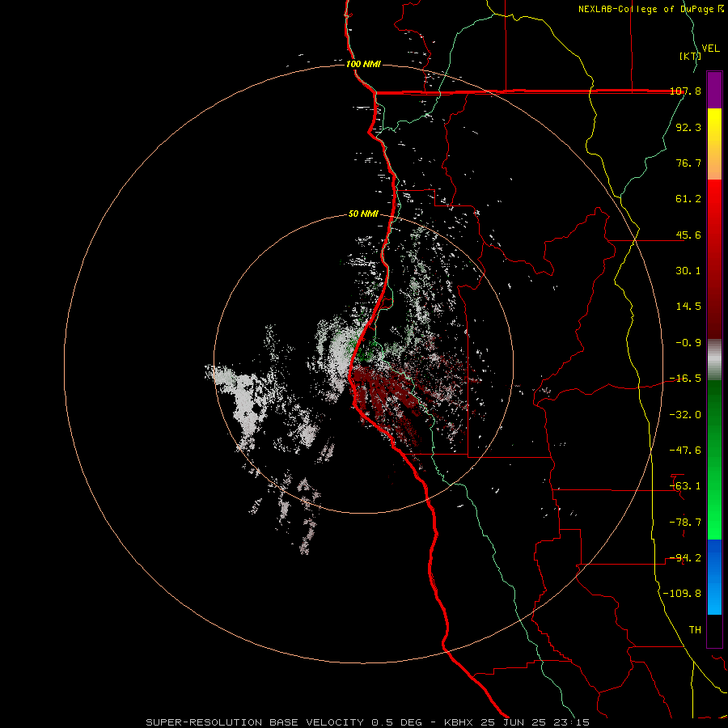Click the 100 NMI range ring label

point(363,64)
